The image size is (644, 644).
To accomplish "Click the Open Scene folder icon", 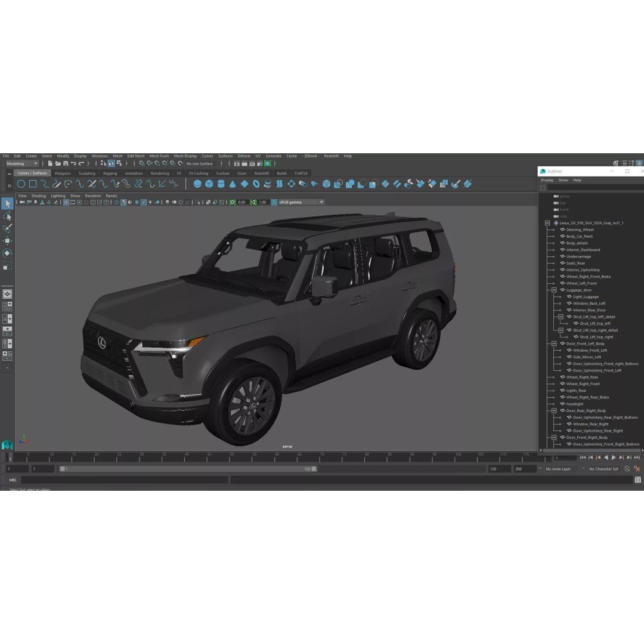I will (58, 163).
